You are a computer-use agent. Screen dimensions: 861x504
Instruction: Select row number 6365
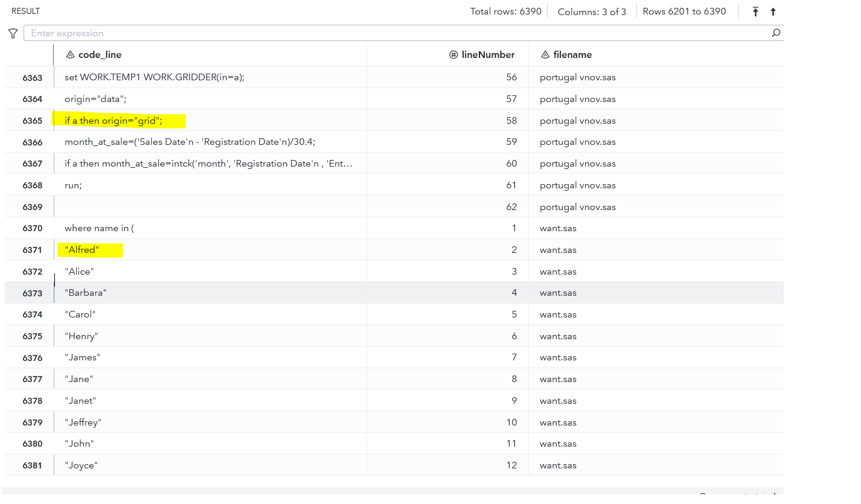coord(33,121)
